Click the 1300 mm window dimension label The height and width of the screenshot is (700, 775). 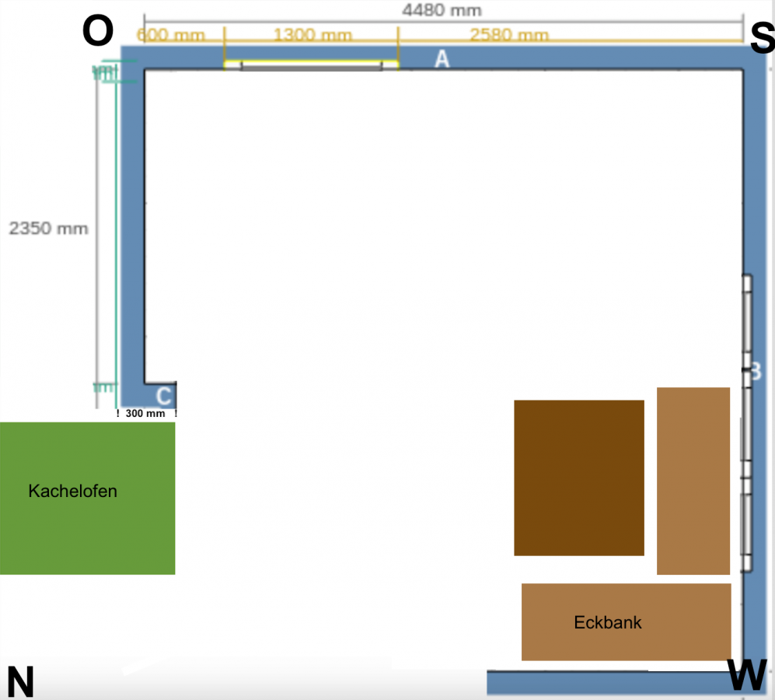(312, 36)
